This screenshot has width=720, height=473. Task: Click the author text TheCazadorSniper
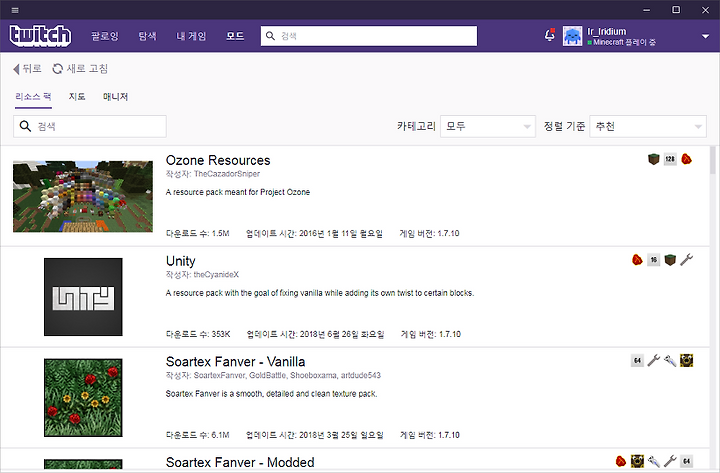[227, 174]
